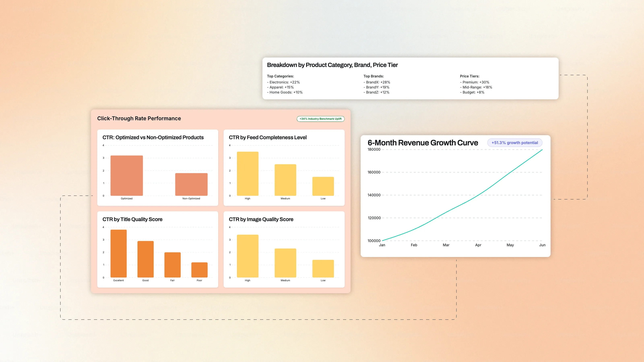This screenshot has height=362, width=644.
Task: Click Low bar in Feed Completeness chart
Action: pos(323,186)
